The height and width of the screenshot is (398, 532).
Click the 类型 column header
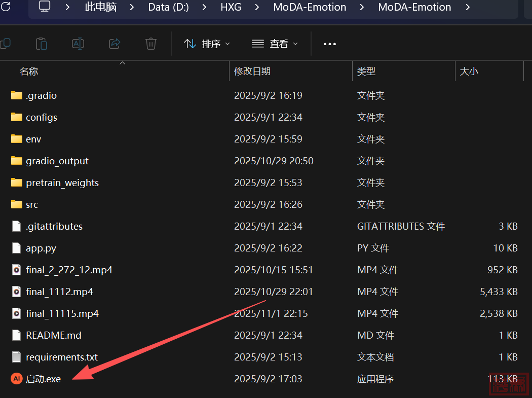point(366,71)
